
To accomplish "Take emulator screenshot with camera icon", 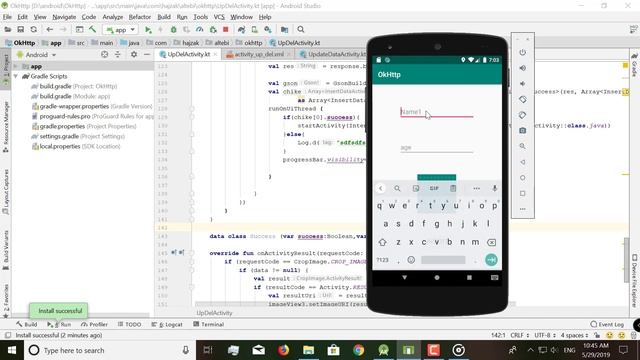I will 522,131.
